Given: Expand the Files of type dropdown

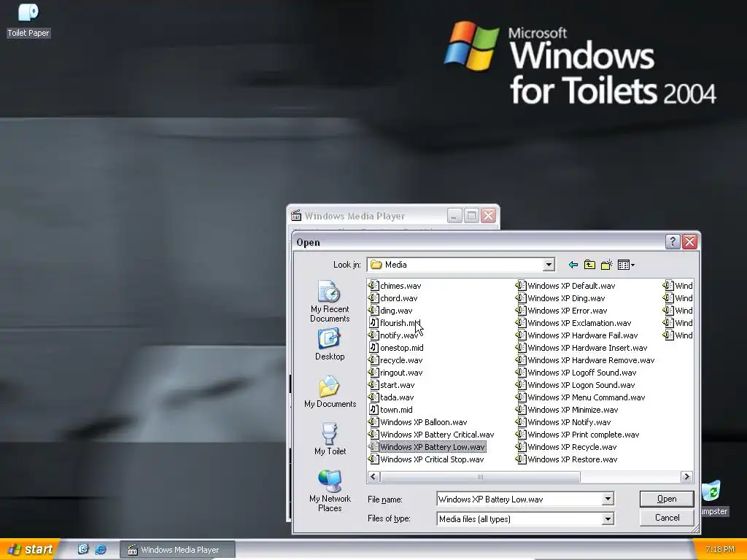Looking at the screenshot, I should (608, 518).
